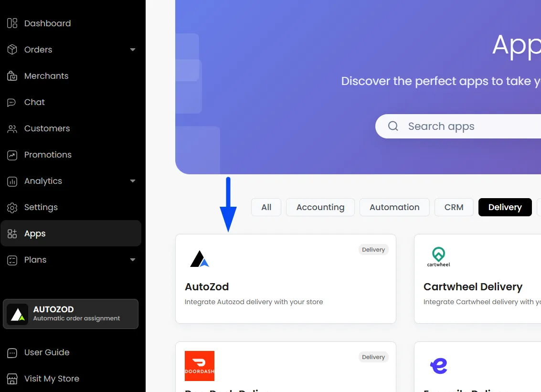This screenshot has width=541, height=392.
Task: Expand the Plans submenu arrow
Action: point(132,260)
